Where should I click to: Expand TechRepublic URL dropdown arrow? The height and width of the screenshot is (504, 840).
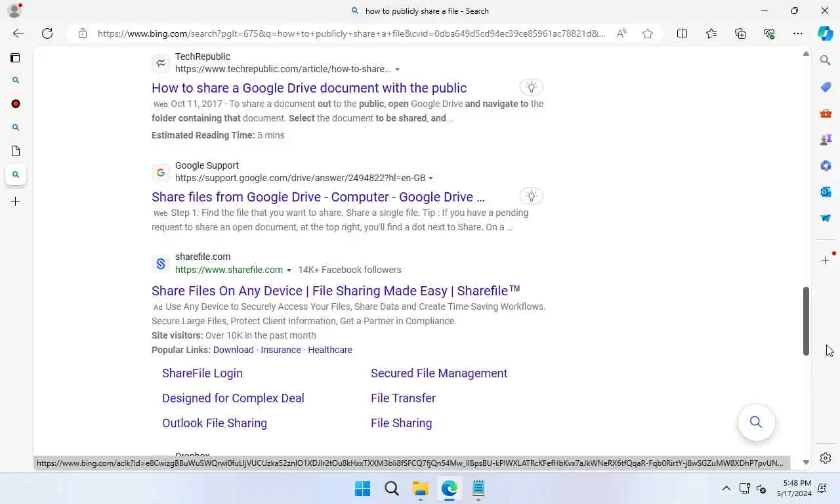(397, 70)
